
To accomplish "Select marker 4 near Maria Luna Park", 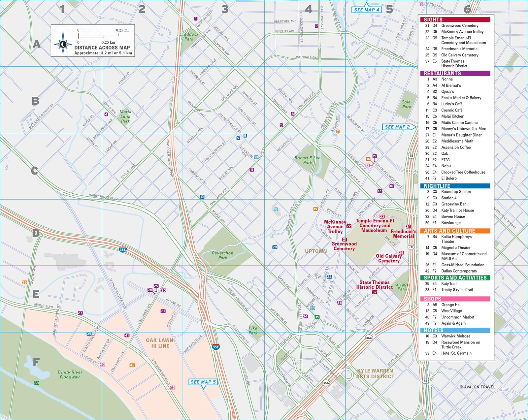I will coord(106,114).
